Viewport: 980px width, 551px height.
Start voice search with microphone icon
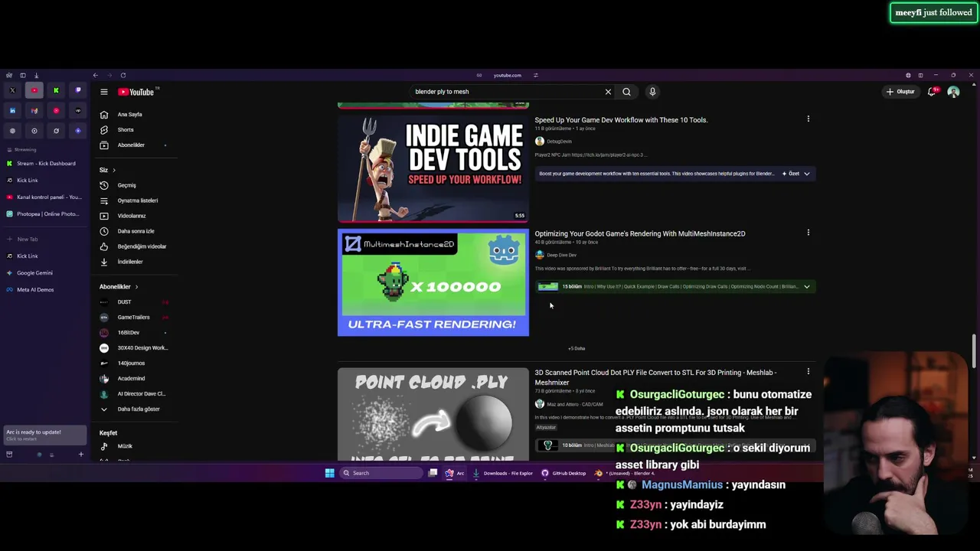652,92
